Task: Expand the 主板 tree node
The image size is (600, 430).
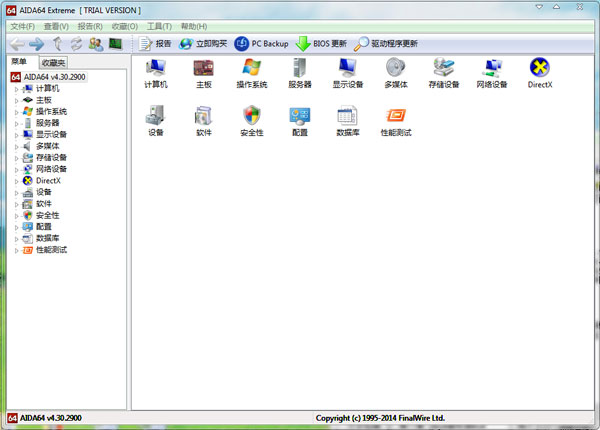Action: click(16, 101)
